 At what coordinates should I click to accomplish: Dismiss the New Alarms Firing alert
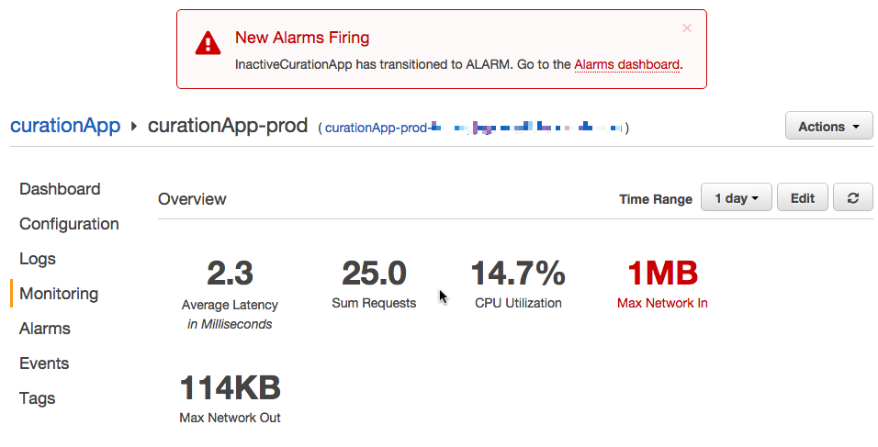(x=686, y=29)
